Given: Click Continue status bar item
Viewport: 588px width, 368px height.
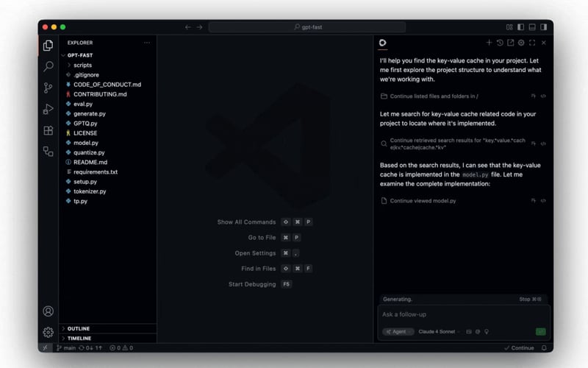Looking at the screenshot, I should coord(519,348).
